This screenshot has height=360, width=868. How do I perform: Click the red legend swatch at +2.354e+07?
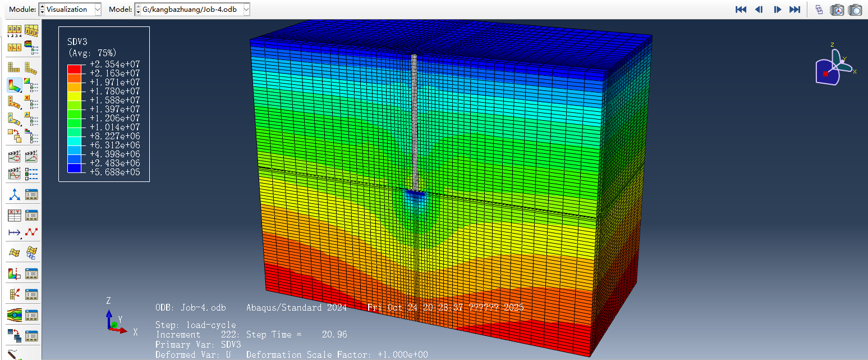pyautogui.click(x=75, y=69)
